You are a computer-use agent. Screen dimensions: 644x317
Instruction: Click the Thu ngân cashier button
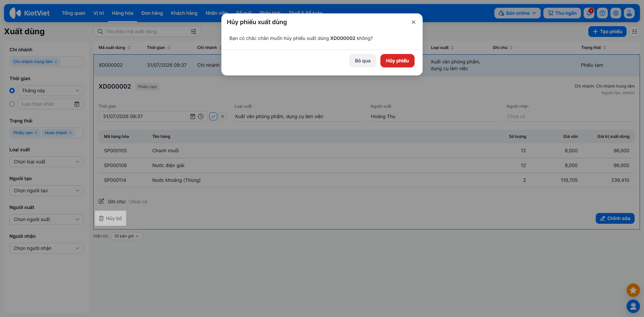[562, 13]
